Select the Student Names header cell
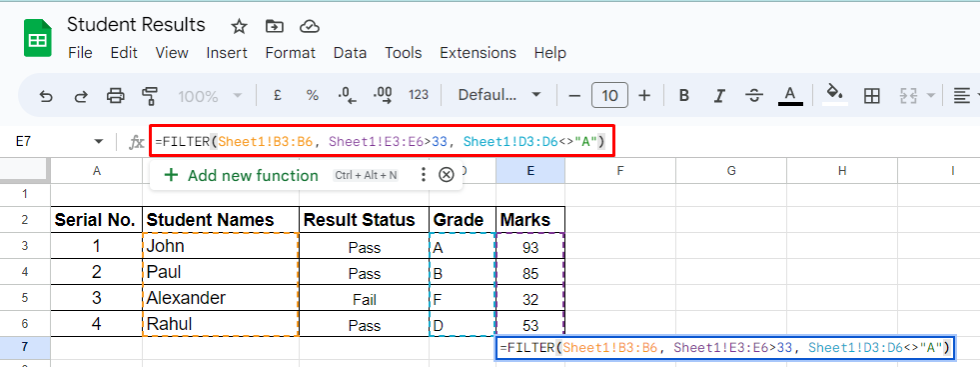 221,220
